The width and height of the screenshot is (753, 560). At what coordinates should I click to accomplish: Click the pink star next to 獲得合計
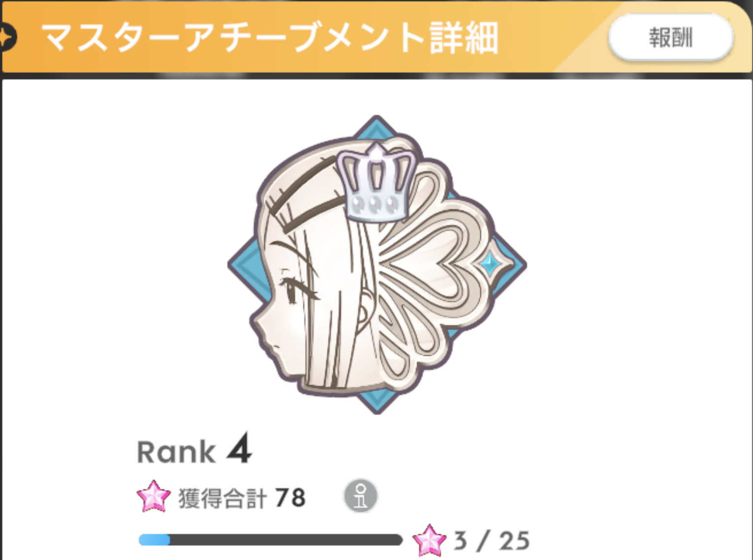[153, 497]
